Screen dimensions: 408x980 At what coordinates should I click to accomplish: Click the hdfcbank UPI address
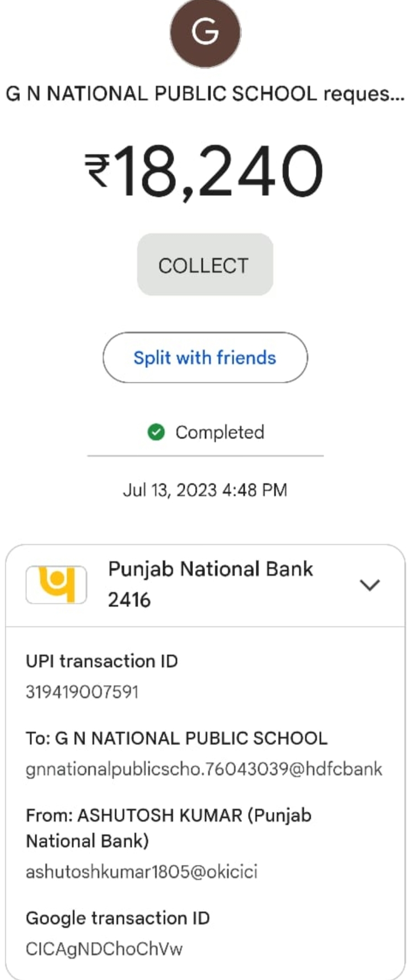pyautogui.click(x=204, y=769)
